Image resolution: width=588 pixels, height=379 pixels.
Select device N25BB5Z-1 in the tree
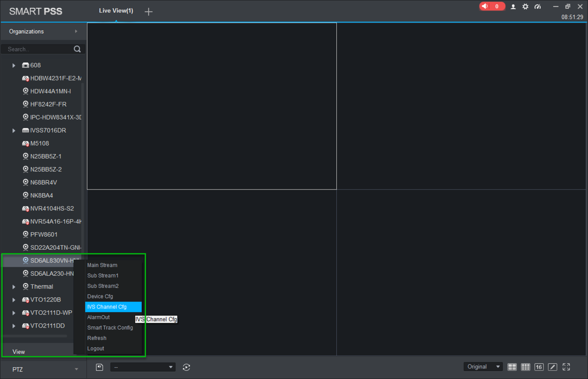46,156
